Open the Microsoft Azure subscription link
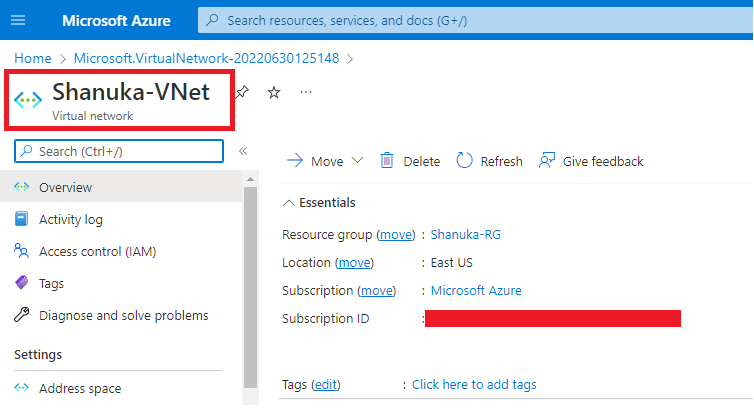754x418 pixels. pyautogui.click(x=476, y=291)
